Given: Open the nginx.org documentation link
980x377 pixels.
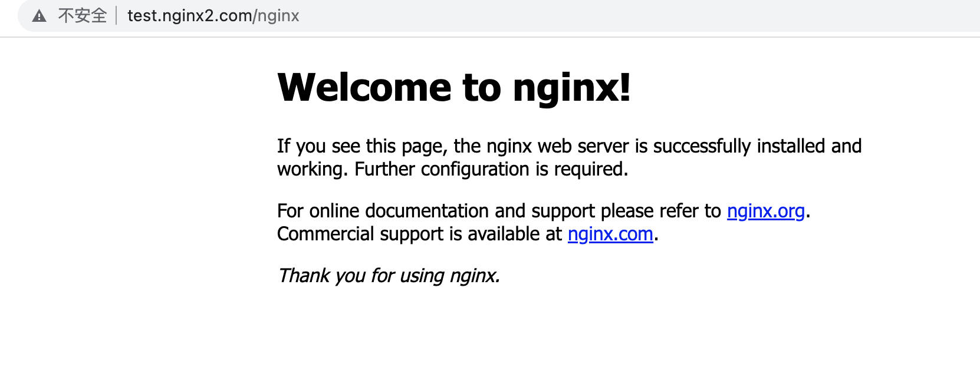Looking at the screenshot, I should 766,211.
